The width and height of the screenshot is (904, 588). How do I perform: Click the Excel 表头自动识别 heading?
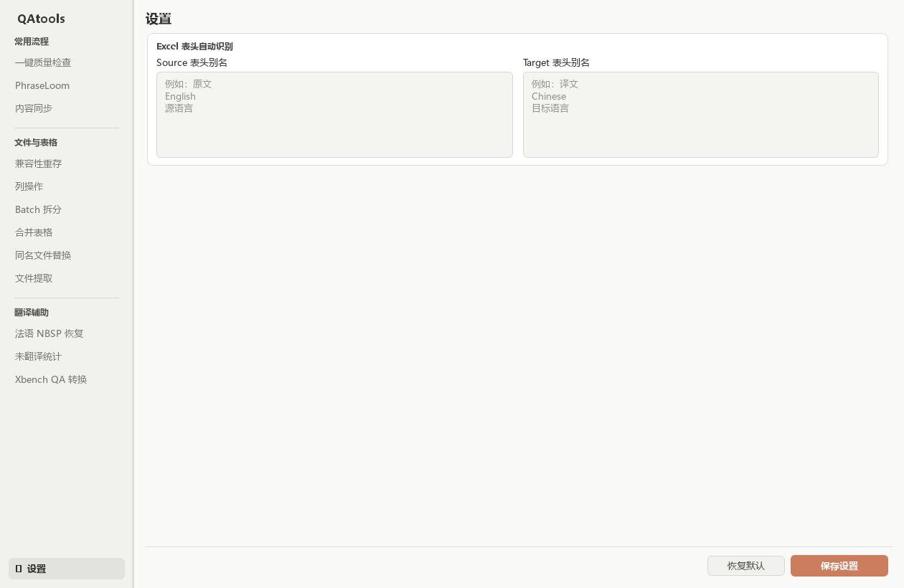[194, 47]
